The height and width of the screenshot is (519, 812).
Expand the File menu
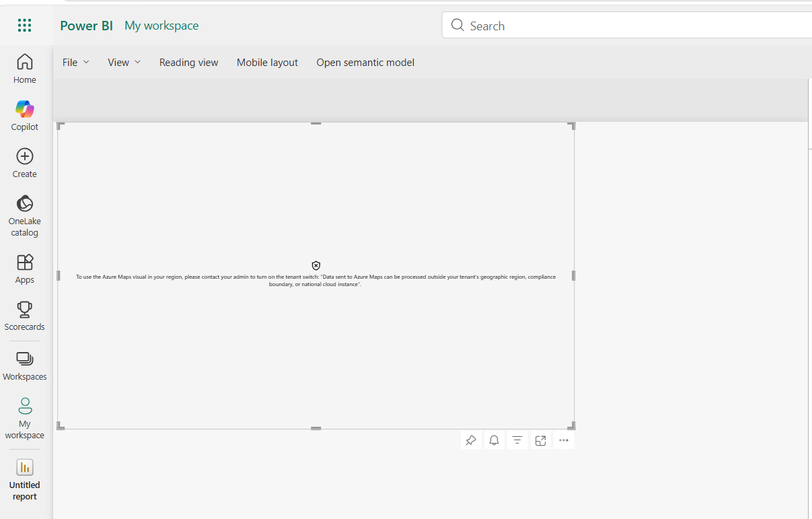coord(75,63)
